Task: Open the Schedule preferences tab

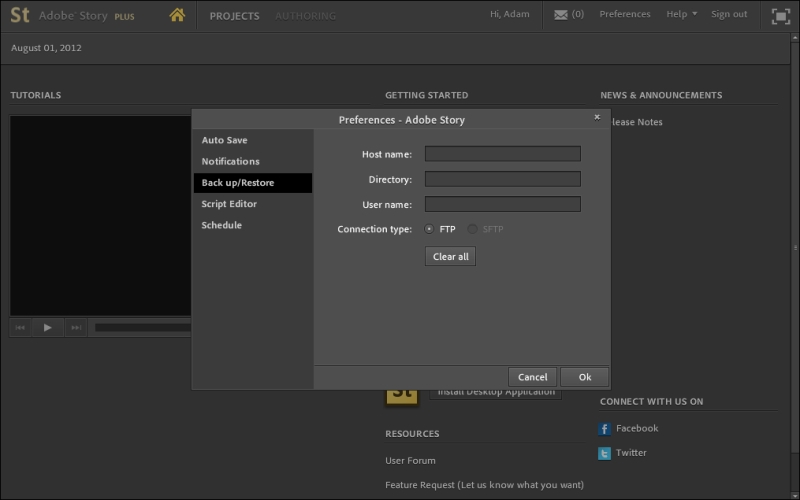Action: [253, 225]
